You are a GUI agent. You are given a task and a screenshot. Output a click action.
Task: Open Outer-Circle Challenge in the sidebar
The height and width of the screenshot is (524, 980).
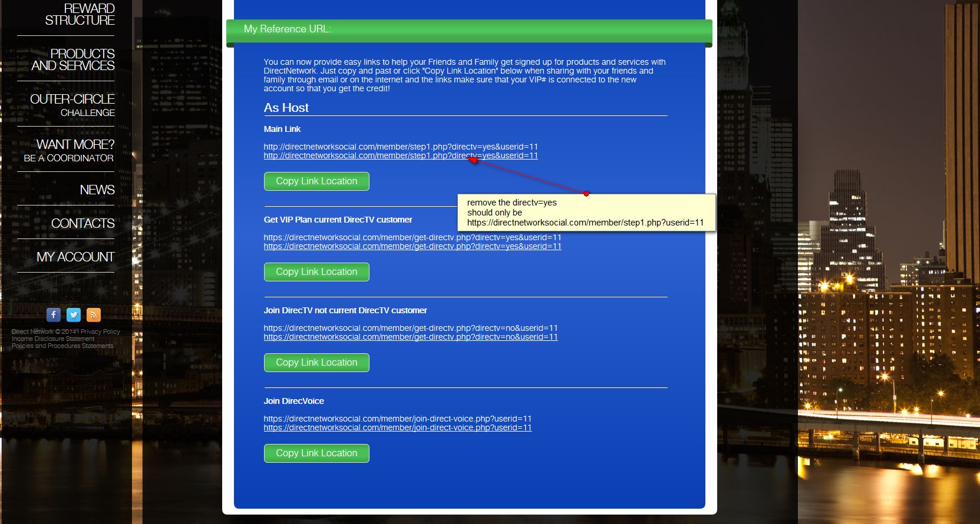coord(72,105)
